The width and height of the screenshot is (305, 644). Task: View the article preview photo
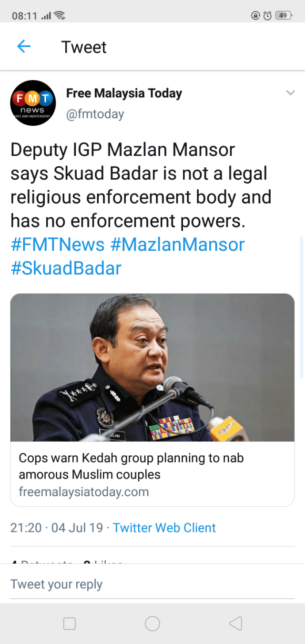152,368
